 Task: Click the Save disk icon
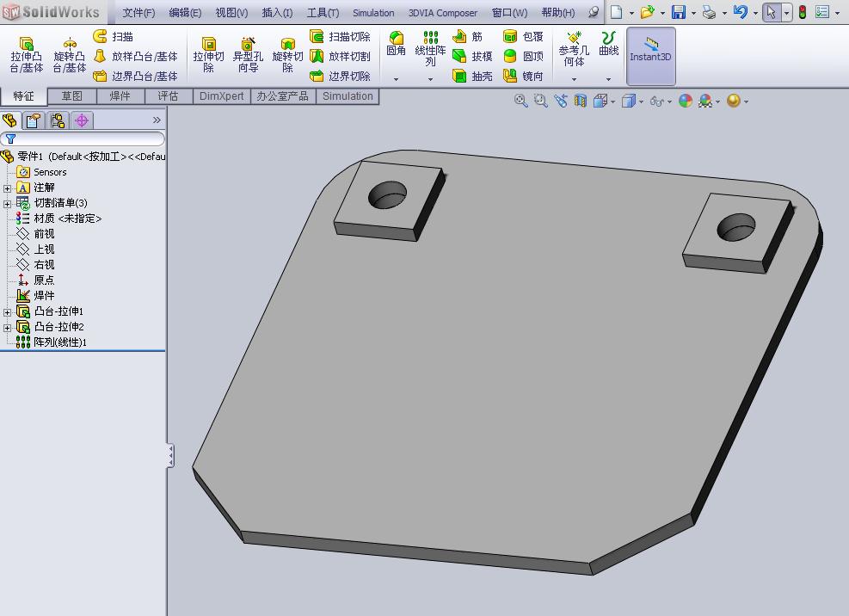point(679,12)
